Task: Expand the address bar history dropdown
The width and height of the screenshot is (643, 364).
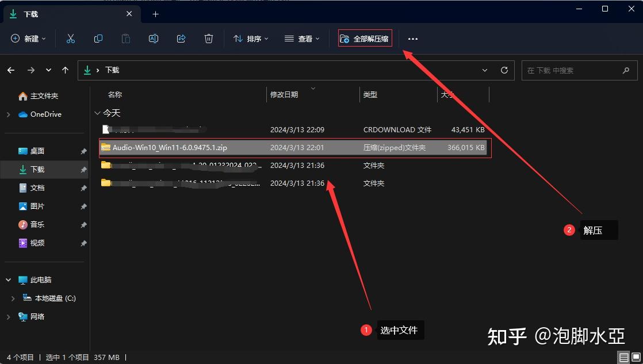Action: [485, 70]
